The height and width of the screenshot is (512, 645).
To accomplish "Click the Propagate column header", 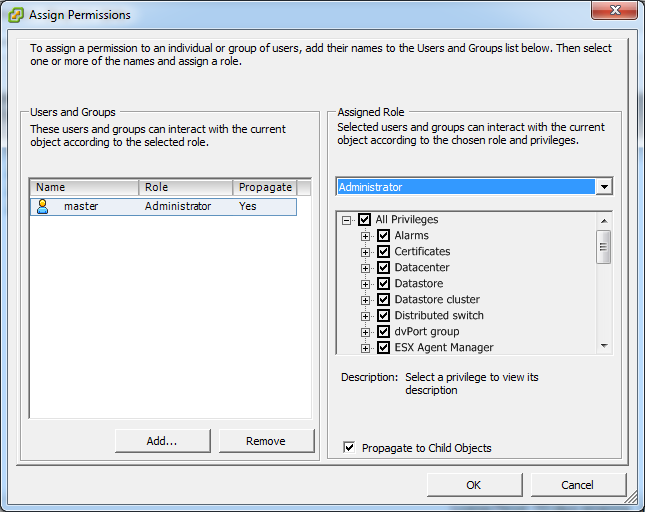I will (265, 187).
